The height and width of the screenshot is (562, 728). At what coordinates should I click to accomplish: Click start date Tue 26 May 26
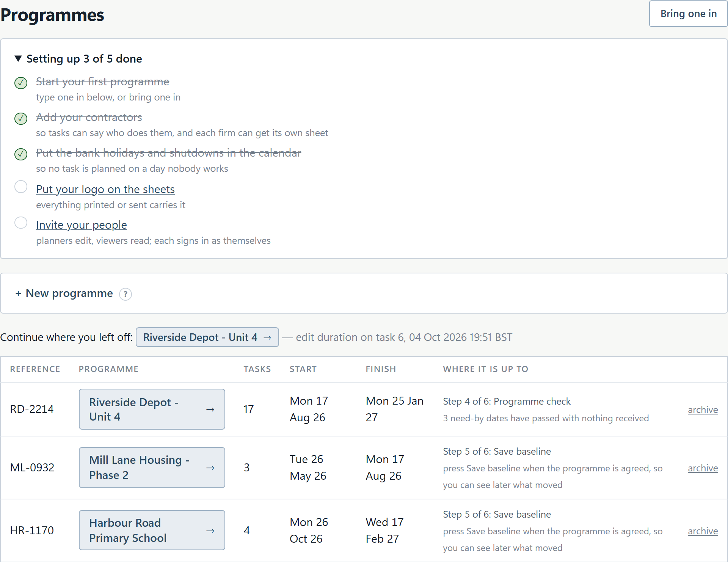(308, 468)
